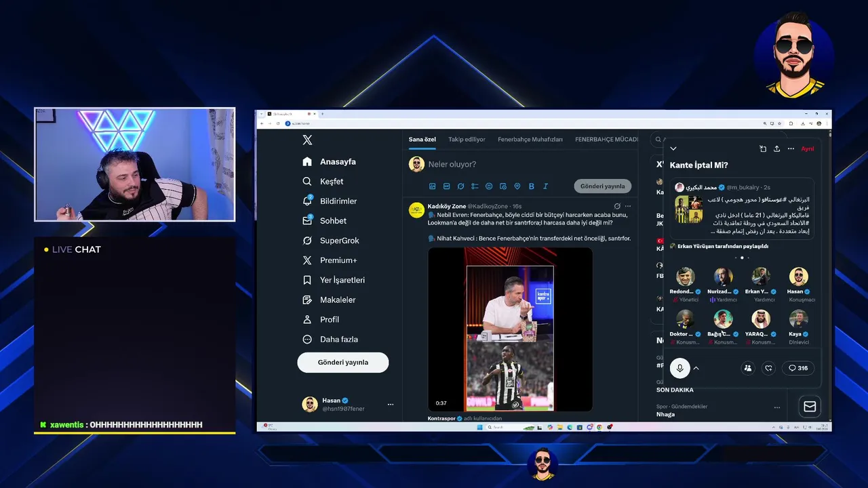Send a reaction heart in the space
Screen dimensions: 868x488
tap(768, 368)
